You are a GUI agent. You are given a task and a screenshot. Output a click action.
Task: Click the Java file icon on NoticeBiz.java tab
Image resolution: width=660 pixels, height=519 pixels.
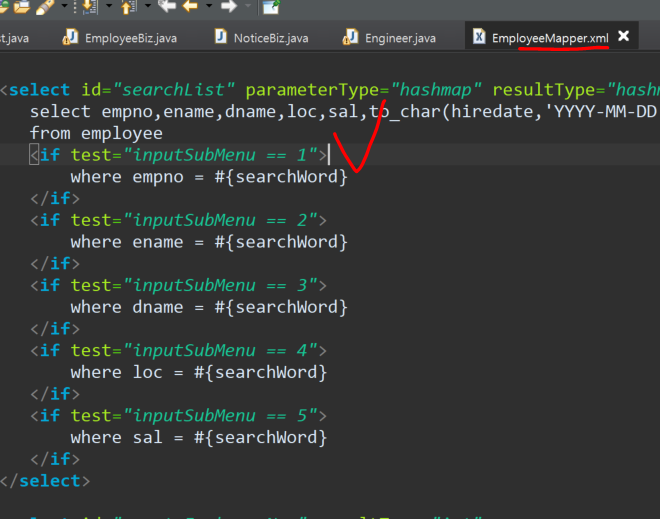pyautogui.click(x=221, y=37)
